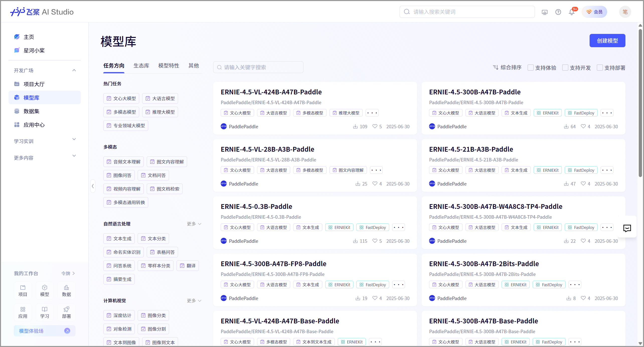The image size is (644, 347).
Task: Open 应用 in my workbench
Action: (23, 312)
